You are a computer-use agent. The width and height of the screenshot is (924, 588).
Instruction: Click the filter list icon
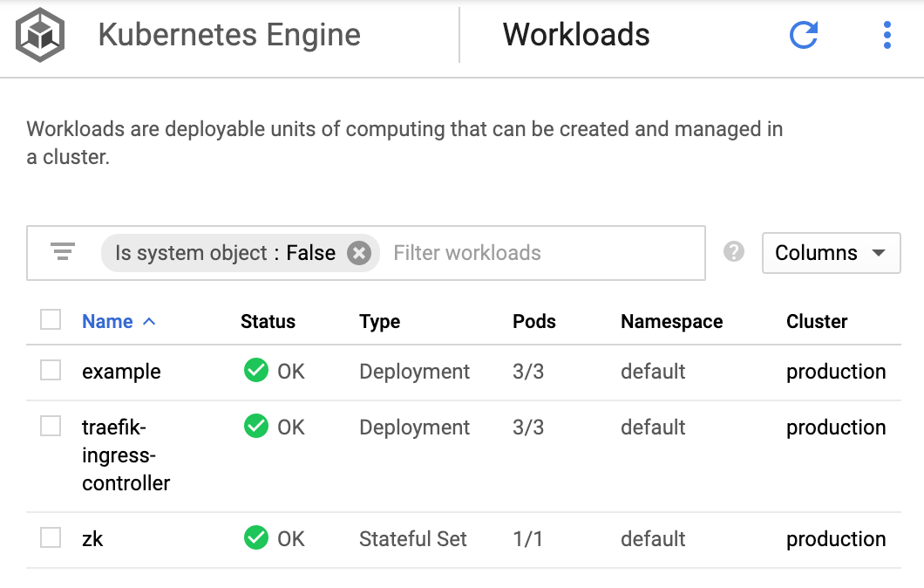pyautogui.click(x=63, y=253)
